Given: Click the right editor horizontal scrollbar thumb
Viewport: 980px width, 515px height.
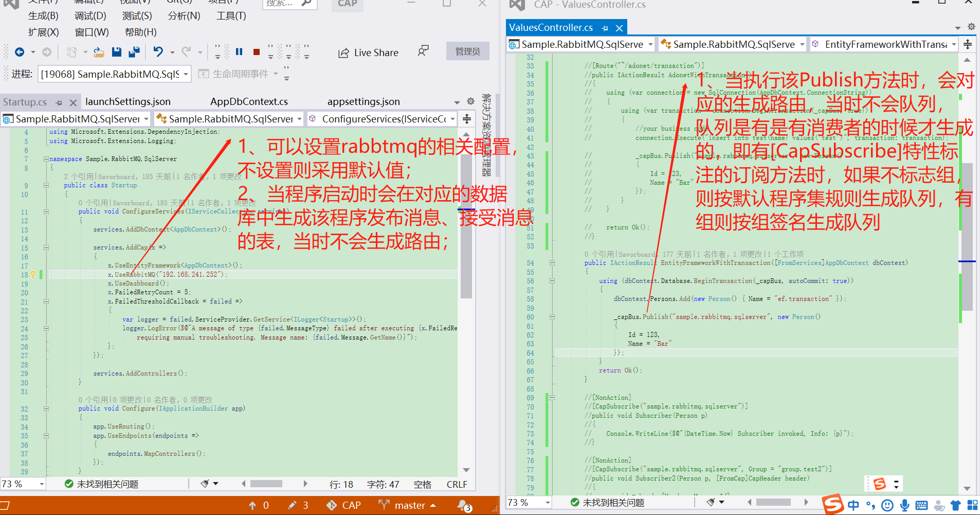Looking at the screenshot, I should (x=773, y=502).
